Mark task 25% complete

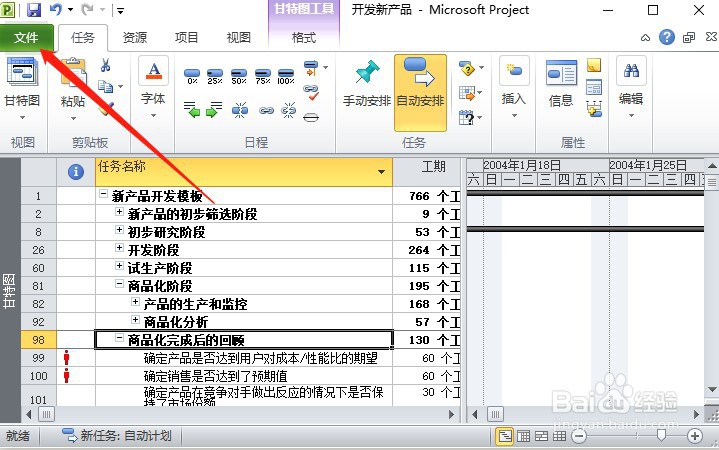pos(215,76)
